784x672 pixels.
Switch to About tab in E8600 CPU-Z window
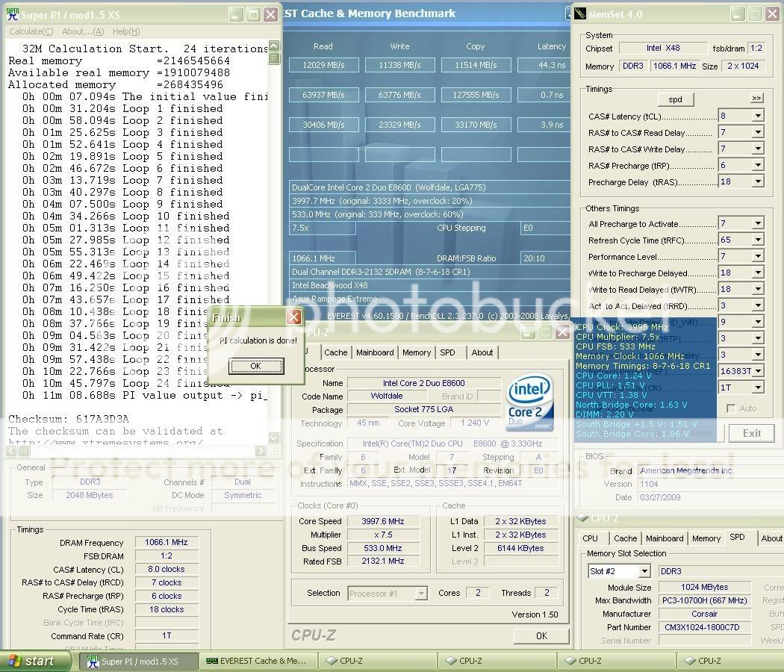[482, 352]
